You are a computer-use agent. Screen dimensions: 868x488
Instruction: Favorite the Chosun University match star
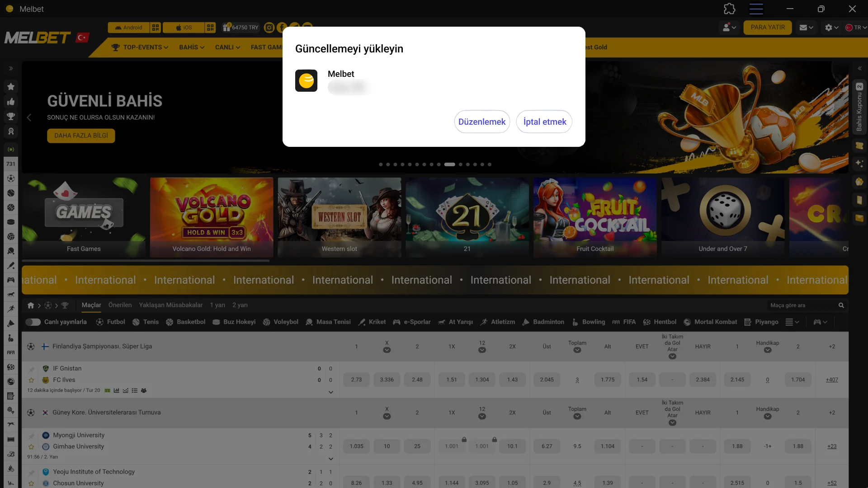click(x=31, y=483)
